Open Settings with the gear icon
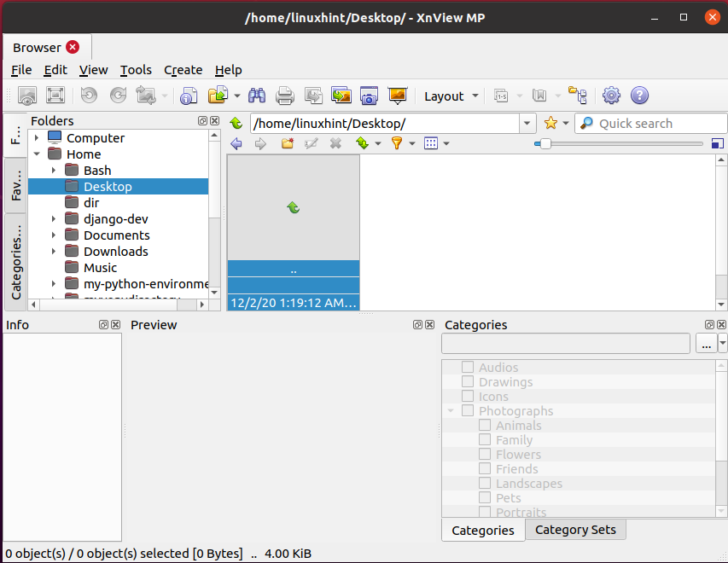The height and width of the screenshot is (563, 728). (x=611, y=96)
